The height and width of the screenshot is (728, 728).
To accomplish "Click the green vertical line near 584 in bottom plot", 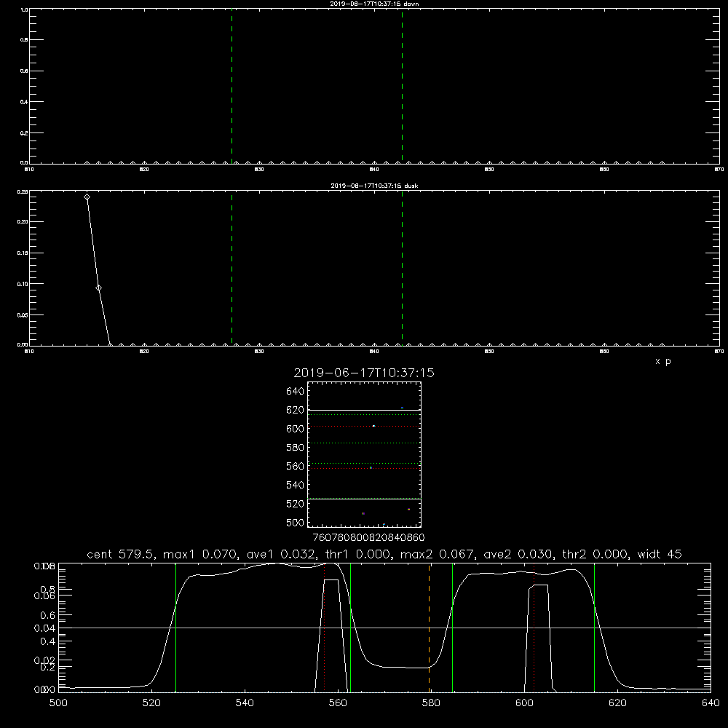I will pos(452,628).
